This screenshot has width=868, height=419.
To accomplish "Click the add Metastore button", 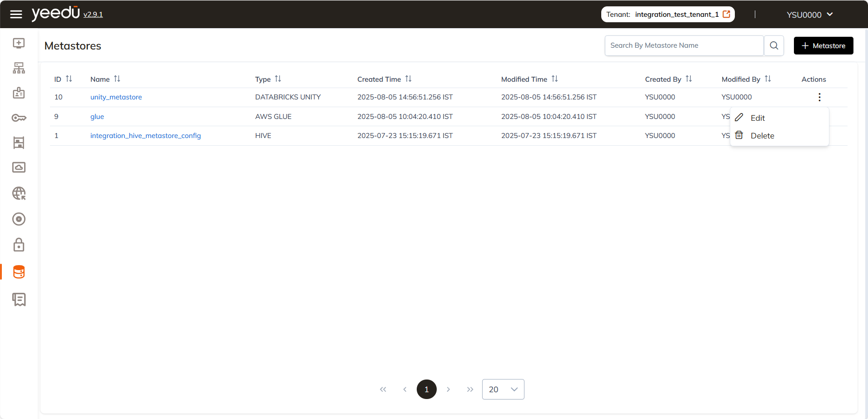I will pyautogui.click(x=823, y=46).
